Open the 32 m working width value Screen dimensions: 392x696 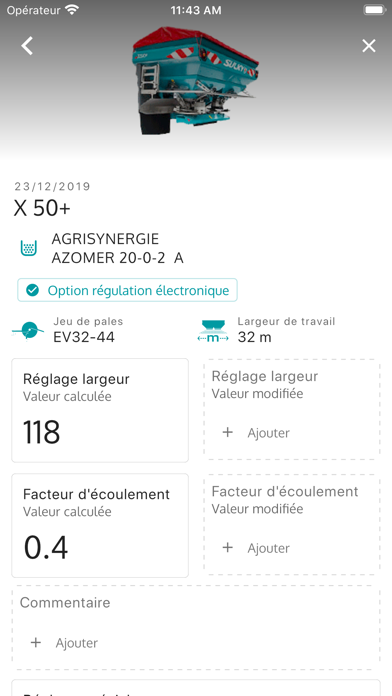click(254, 337)
